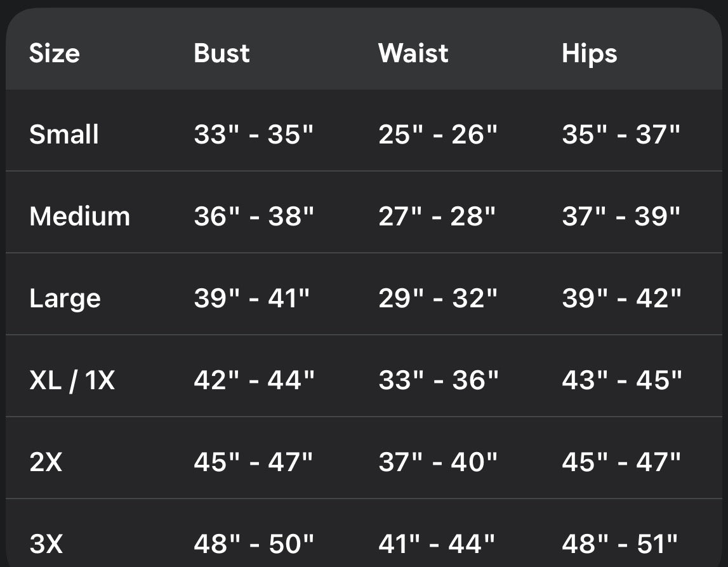
Task: Click the Medium waist measurement 27" - 28"
Action: [437, 217]
